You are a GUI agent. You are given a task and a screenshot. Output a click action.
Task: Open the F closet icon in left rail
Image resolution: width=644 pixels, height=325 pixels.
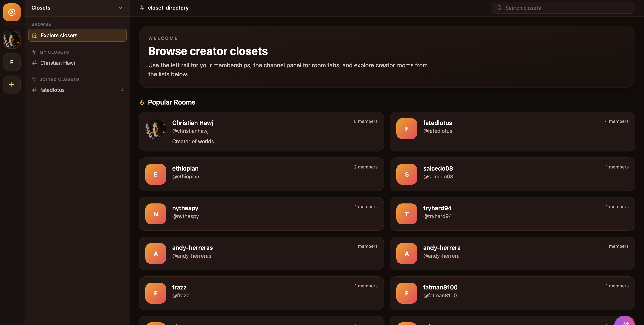pyautogui.click(x=12, y=62)
